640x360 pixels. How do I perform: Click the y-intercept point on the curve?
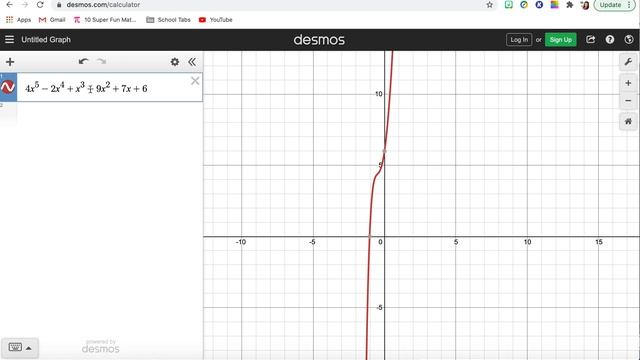(384, 151)
